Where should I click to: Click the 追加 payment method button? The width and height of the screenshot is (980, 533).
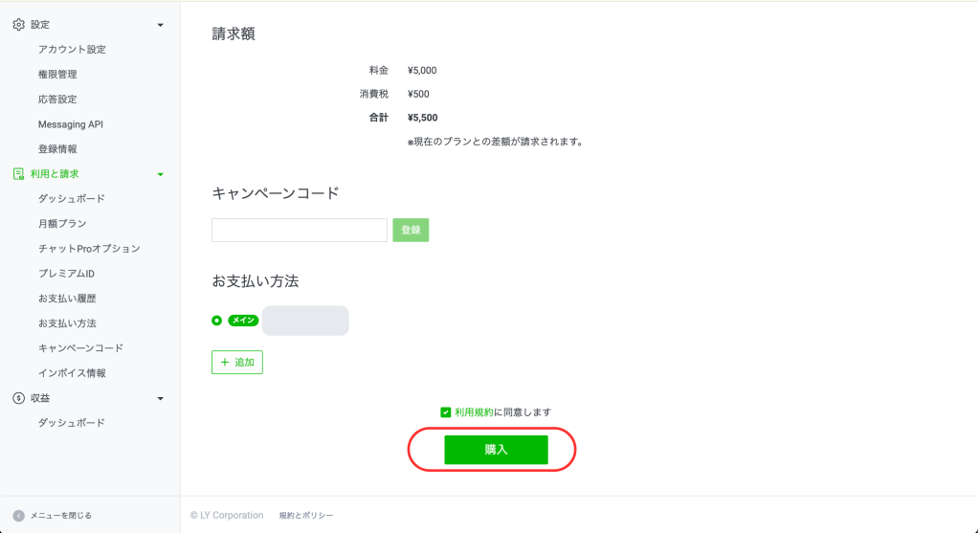pos(236,363)
